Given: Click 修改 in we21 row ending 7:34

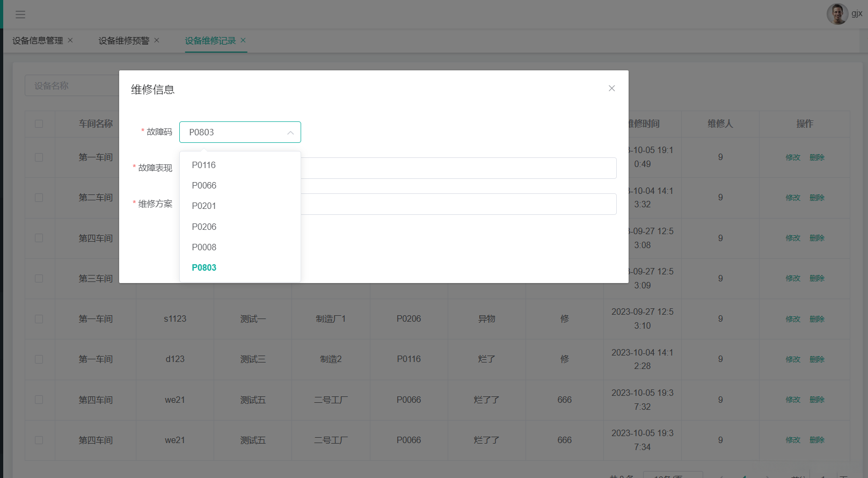Looking at the screenshot, I should point(793,440).
